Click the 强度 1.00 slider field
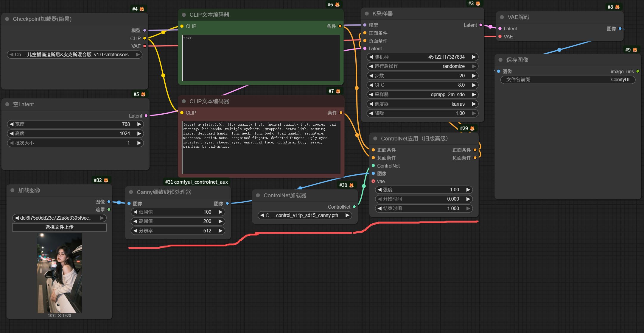 click(x=424, y=190)
